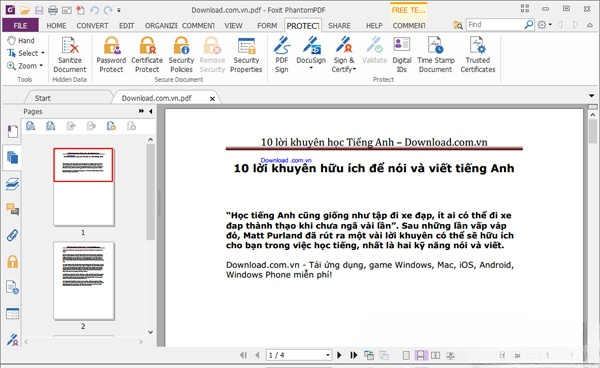Select the Hand tool

click(x=21, y=40)
